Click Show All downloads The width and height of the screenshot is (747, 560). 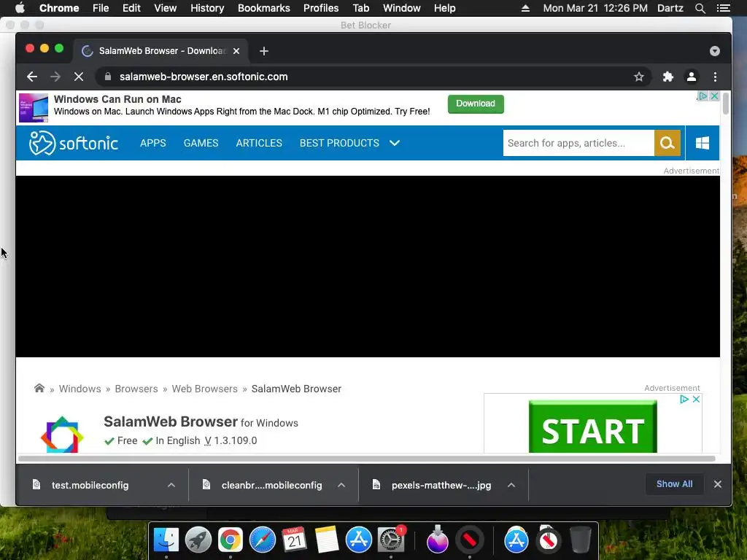click(674, 484)
